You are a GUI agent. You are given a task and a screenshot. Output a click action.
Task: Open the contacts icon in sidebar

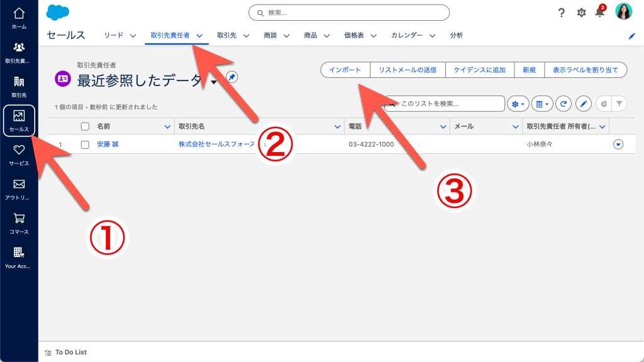tap(19, 53)
